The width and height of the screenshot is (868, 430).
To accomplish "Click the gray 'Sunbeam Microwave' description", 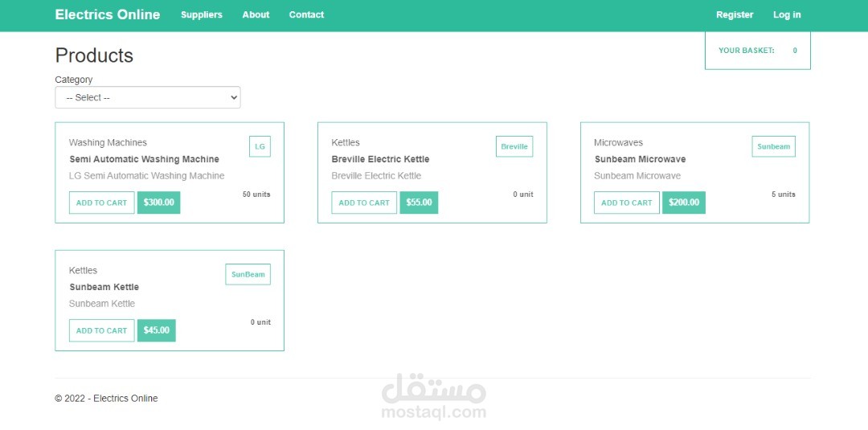I will [x=637, y=176].
